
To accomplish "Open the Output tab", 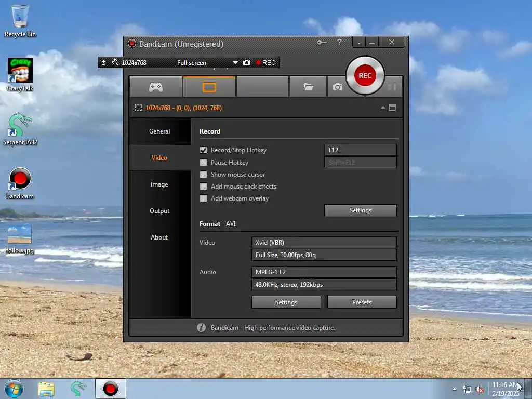I will coord(159,211).
